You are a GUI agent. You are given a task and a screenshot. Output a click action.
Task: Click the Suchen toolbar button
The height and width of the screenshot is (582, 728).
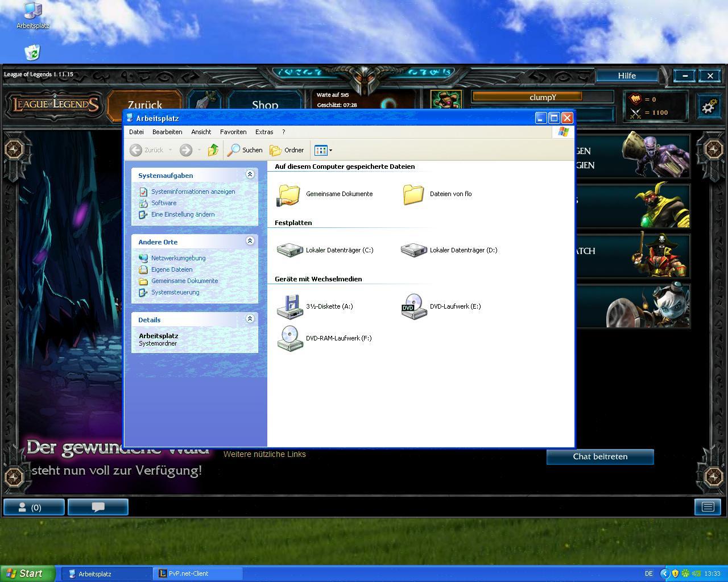tap(246, 150)
